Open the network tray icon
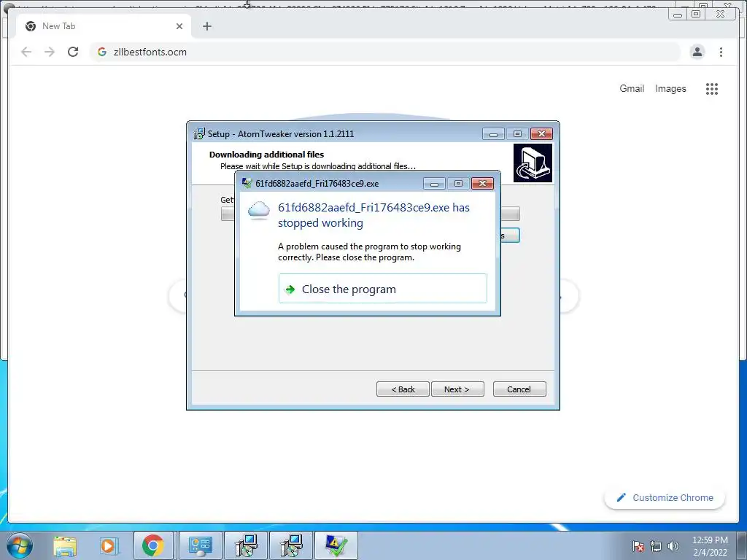Viewport: 747px width, 560px height. (x=656, y=546)
